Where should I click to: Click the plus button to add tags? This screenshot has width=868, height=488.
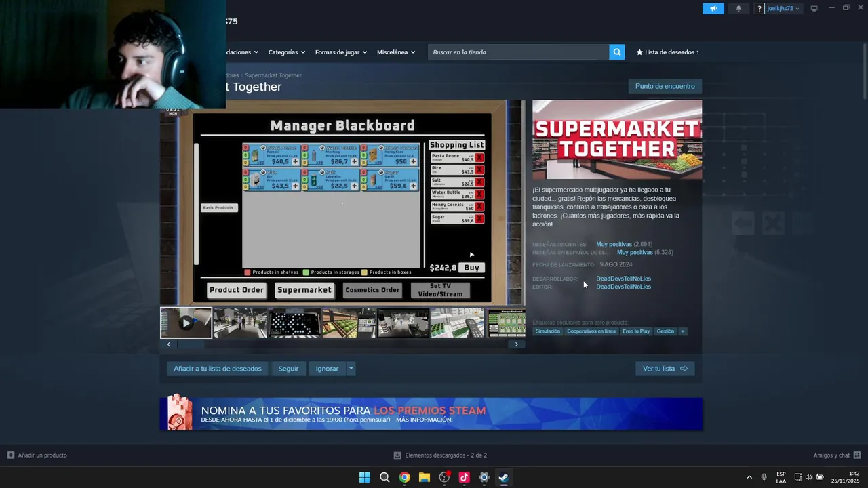point(683,331)
